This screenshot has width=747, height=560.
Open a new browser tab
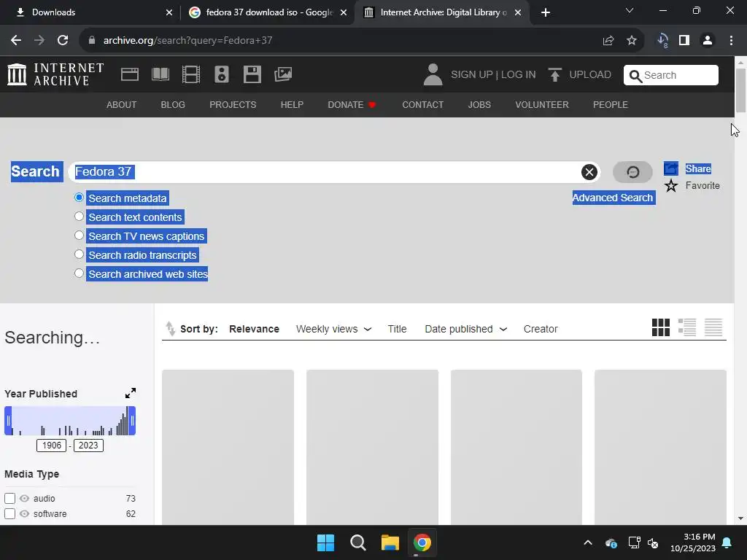point(546,12)
